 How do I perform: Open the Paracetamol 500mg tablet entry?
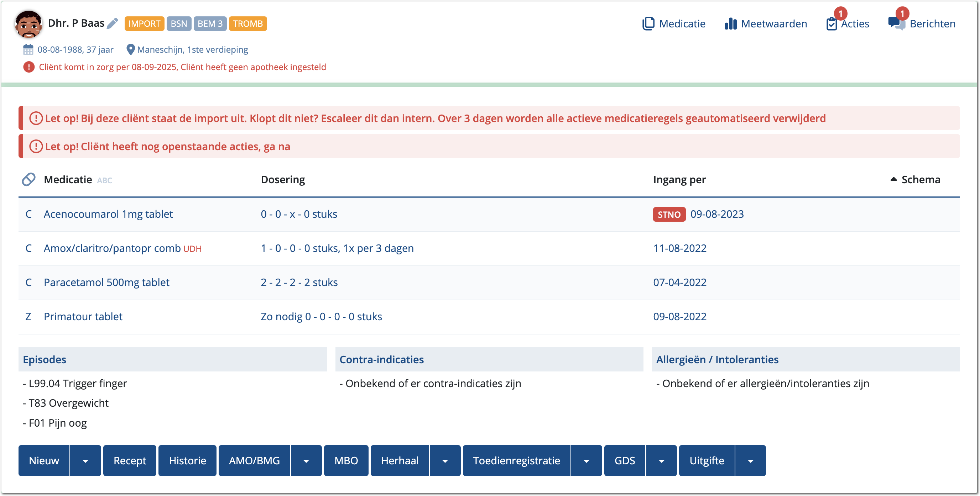tap(106, 283)
